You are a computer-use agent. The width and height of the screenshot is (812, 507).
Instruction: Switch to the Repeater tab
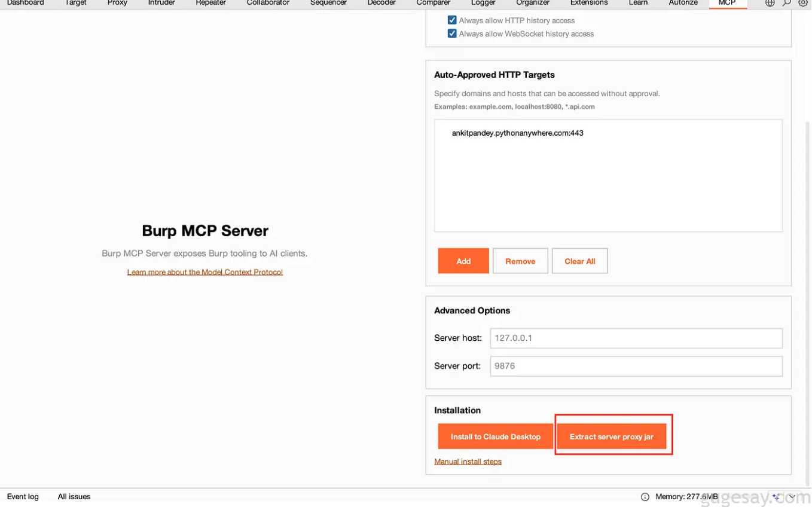tap(210, 3)
